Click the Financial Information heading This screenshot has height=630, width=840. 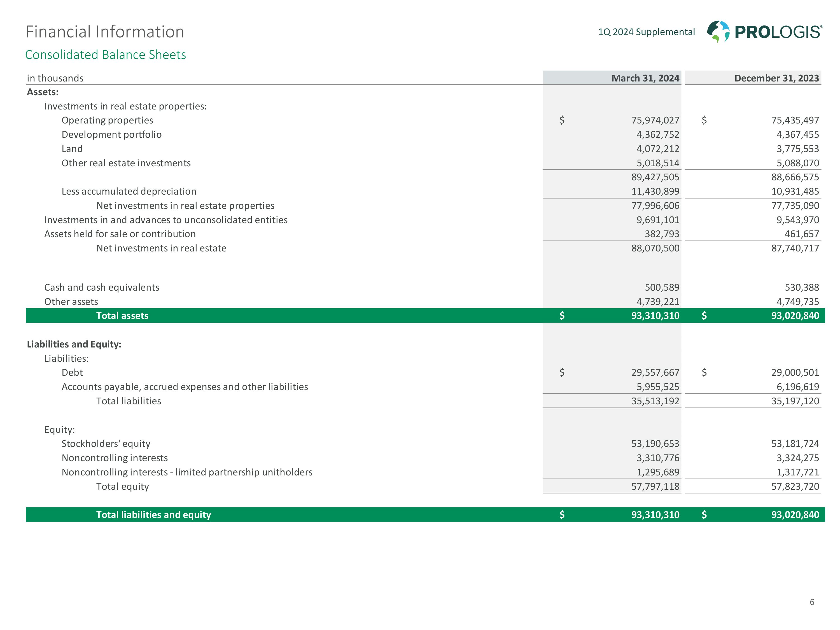point(105,32)
